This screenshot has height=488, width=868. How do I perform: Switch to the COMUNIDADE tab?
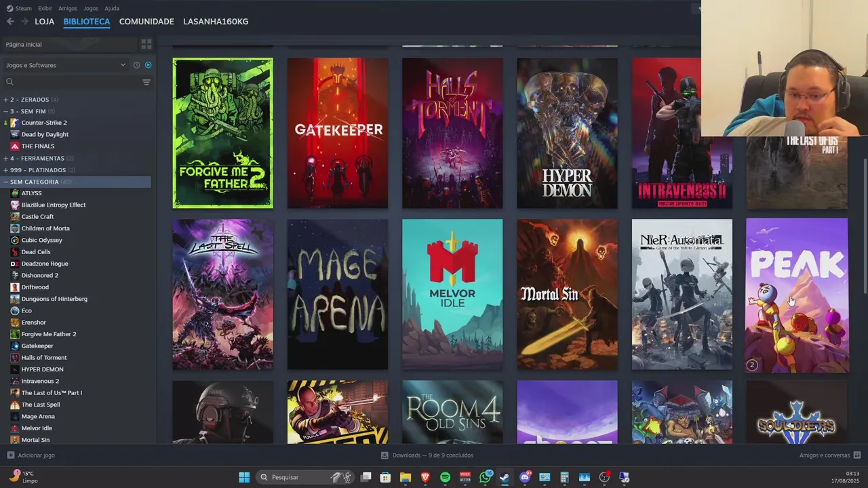(146, 22)
